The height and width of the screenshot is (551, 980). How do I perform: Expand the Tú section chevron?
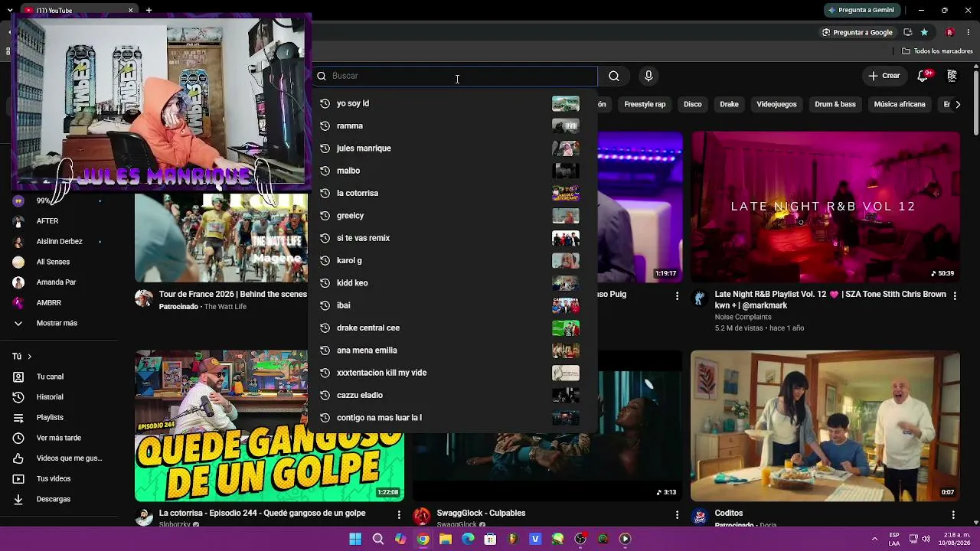point(29,357)
